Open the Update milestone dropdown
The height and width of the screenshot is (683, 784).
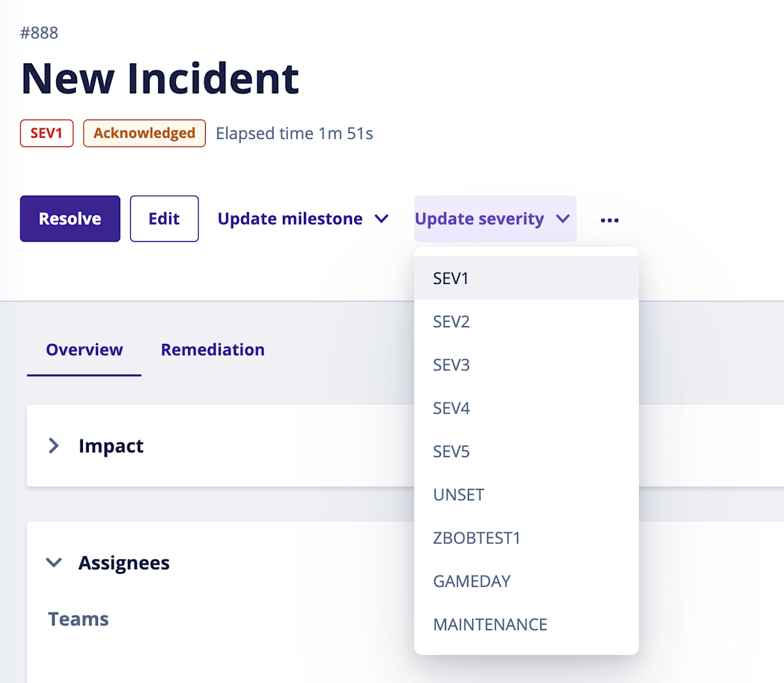click(303, 219)
